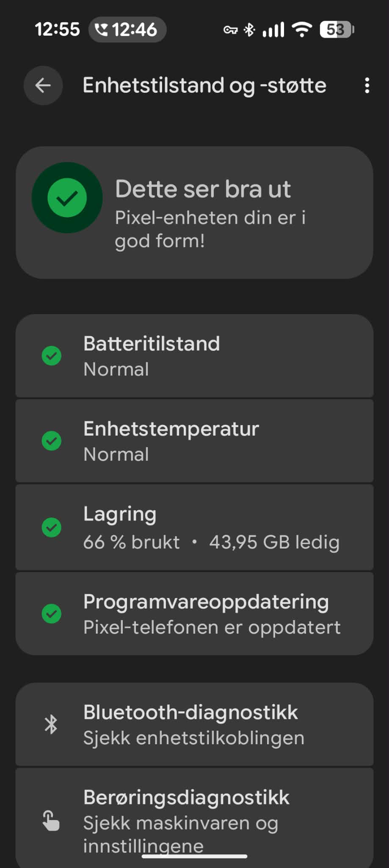Open Programvareoppdatering settings

coord(194,614)
